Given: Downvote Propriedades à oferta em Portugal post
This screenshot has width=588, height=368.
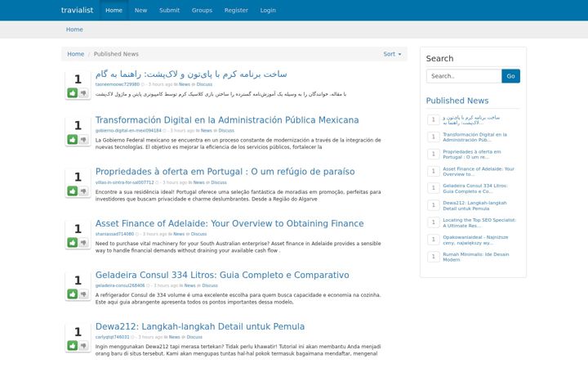Looking at the screenshot, I should (83, 191).
